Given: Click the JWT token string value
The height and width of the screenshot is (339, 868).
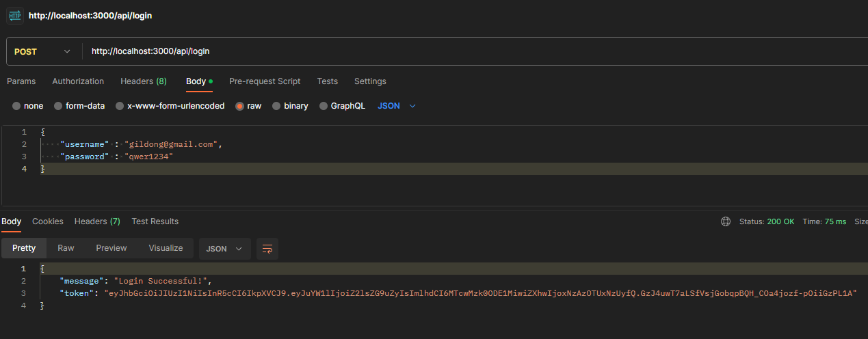Looking at the screenshot, I should tap(480, 293).
